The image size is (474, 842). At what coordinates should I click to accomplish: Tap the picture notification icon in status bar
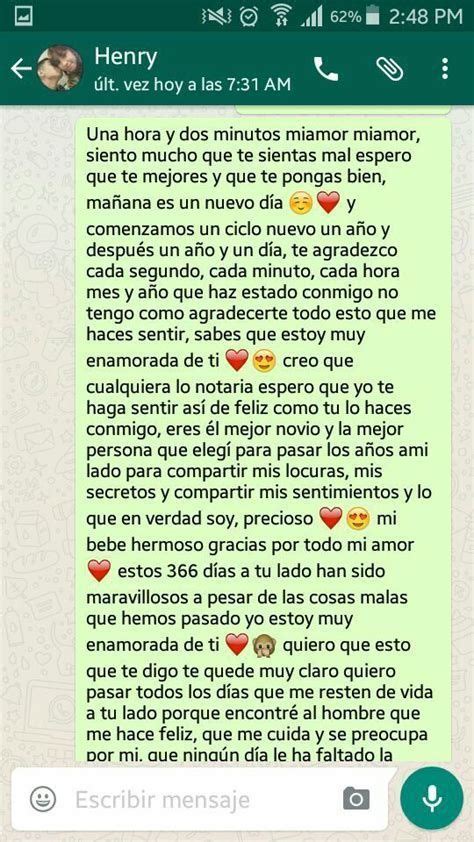23,16
